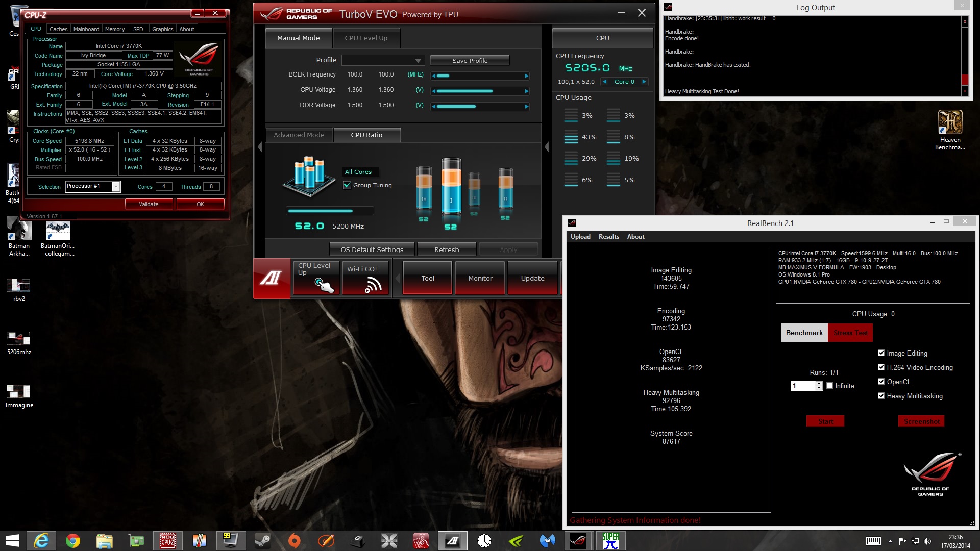Image resolution: width=980 pixels, height=551 pixels.
Task: Switch to the Caches tab in CPU-Z
Action: pyautogui.click(x=58, y=29)
